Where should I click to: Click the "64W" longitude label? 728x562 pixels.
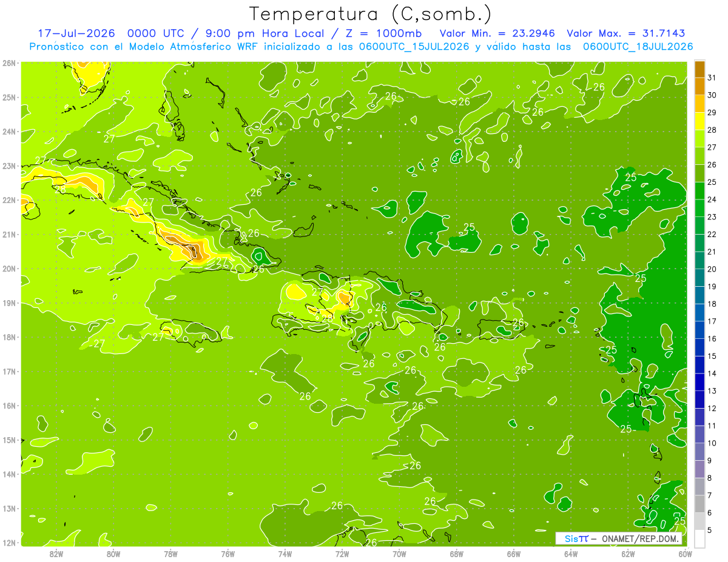coord(571,553)
